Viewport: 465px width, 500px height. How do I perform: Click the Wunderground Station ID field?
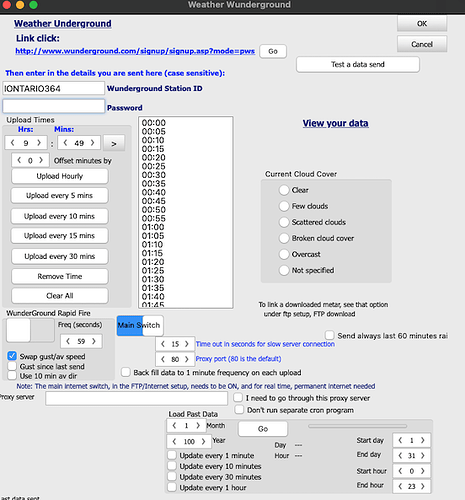53,88
